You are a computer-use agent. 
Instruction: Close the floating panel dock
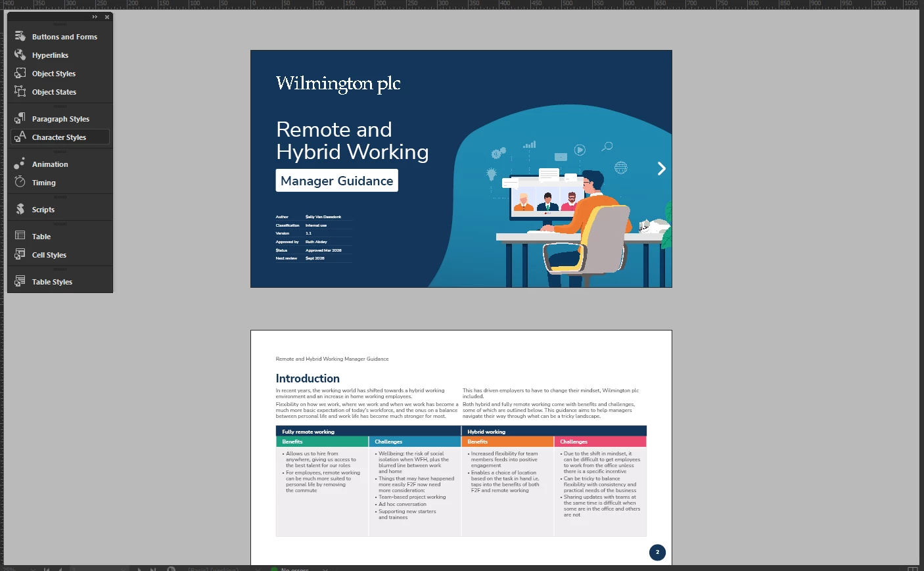click(107, 17)
